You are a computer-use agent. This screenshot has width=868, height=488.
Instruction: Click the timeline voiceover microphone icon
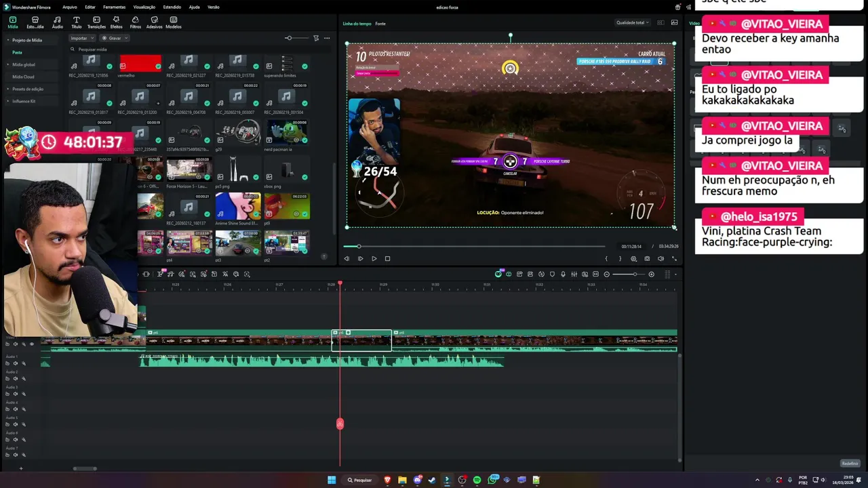[x=563, y=274]
